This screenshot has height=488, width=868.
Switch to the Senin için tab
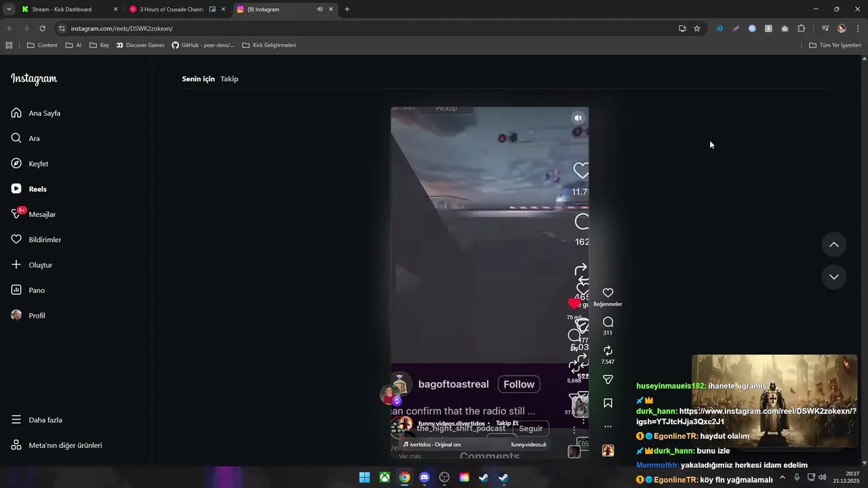pyautogui.click(x=198, y=79)
